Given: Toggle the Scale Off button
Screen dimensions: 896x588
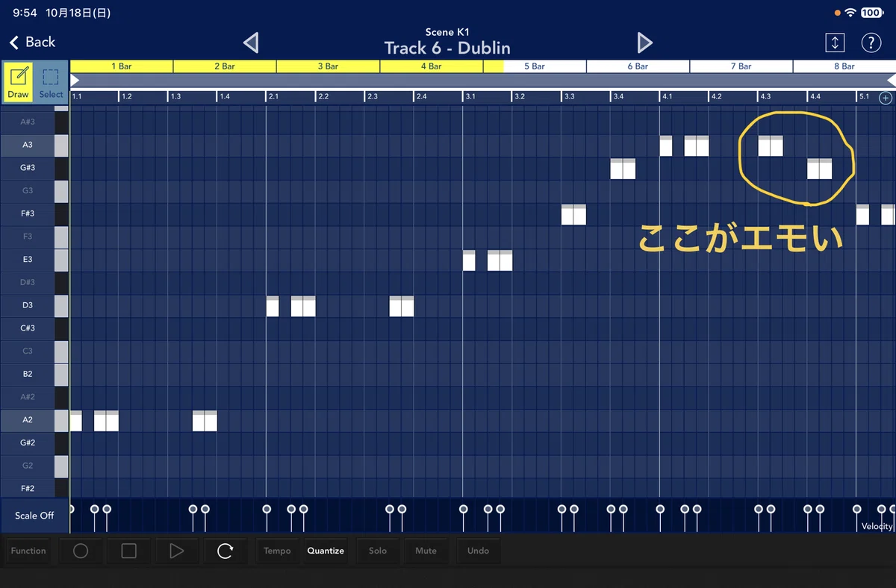Looking at the screenshot, I should coord(34,516).
